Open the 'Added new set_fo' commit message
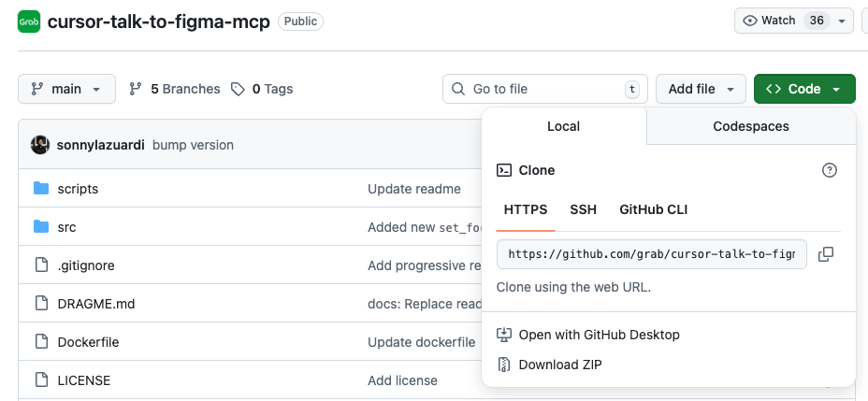 tap(425, 227)
